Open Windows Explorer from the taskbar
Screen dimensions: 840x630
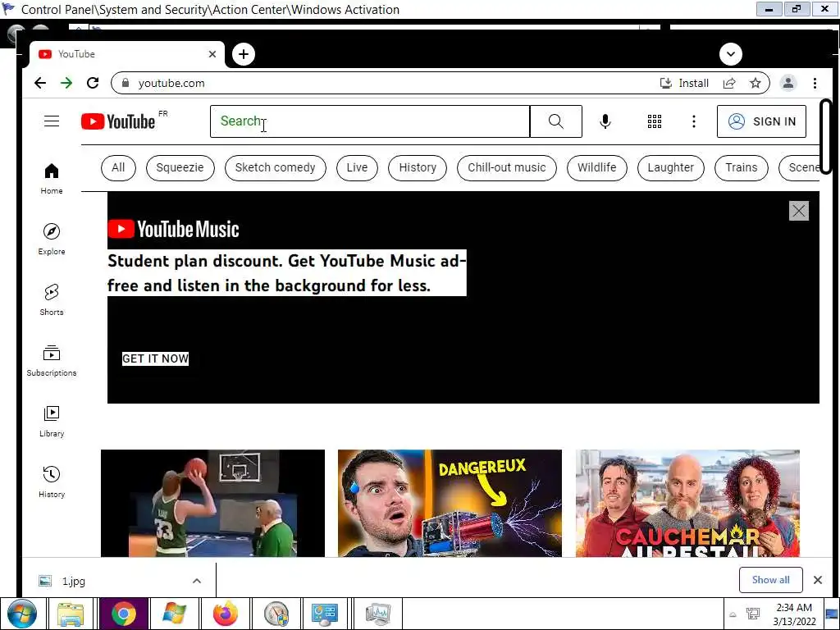click(x=71, y=614)
